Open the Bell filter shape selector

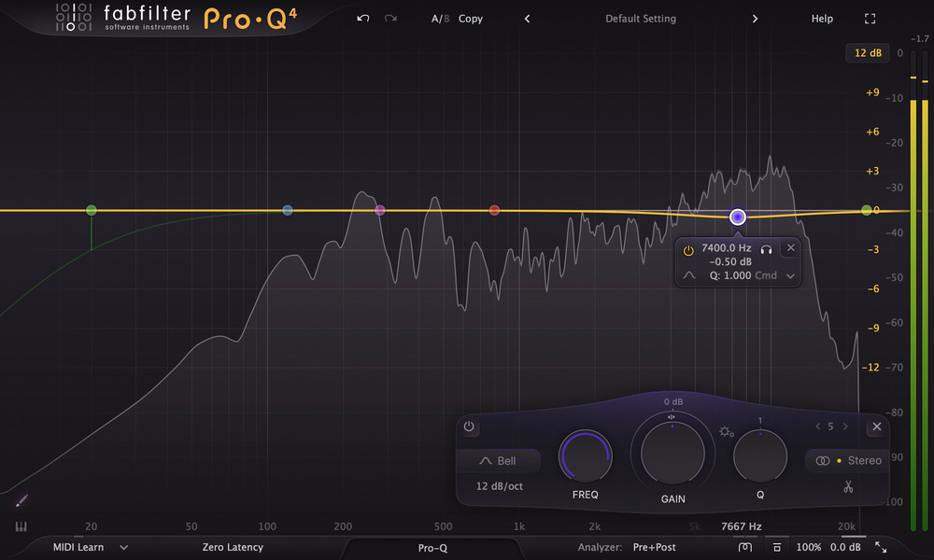click(x=498, y=461)
